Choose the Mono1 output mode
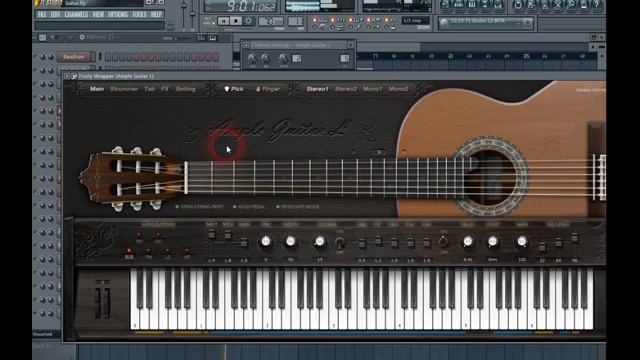Image resolution: width=640 pixels, height=360 pixels. click(372, 89)
